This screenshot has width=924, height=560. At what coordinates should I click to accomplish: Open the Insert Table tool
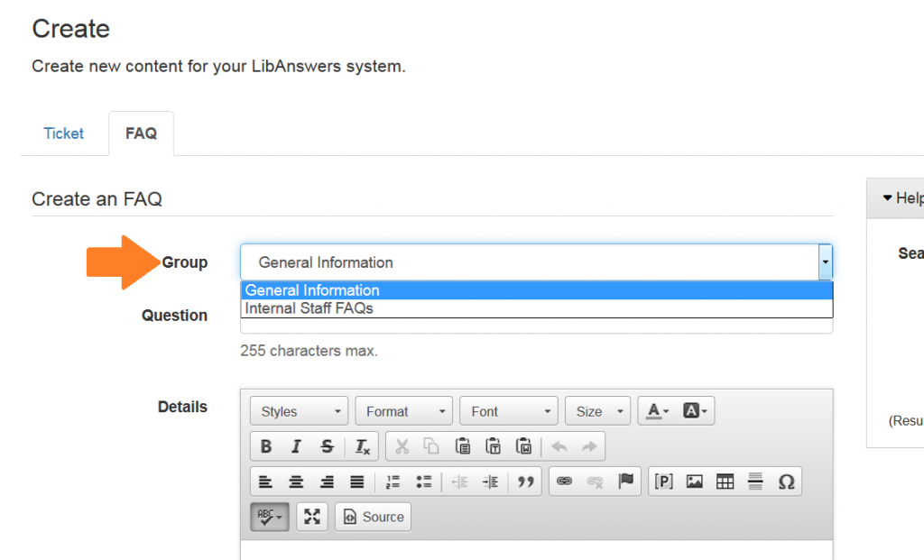[725, 481]
